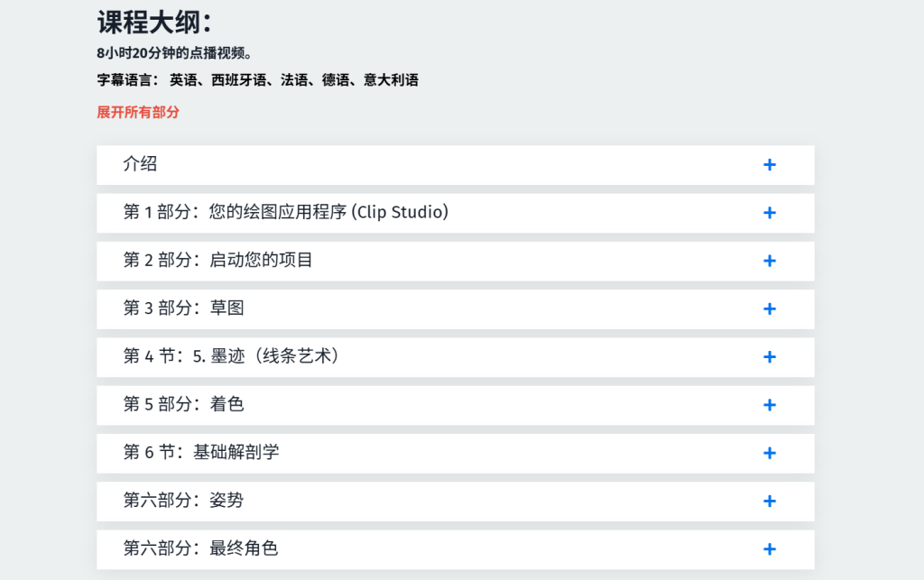
Task: Click the 课程大纲 heading
Action: (x=154, y=23)
